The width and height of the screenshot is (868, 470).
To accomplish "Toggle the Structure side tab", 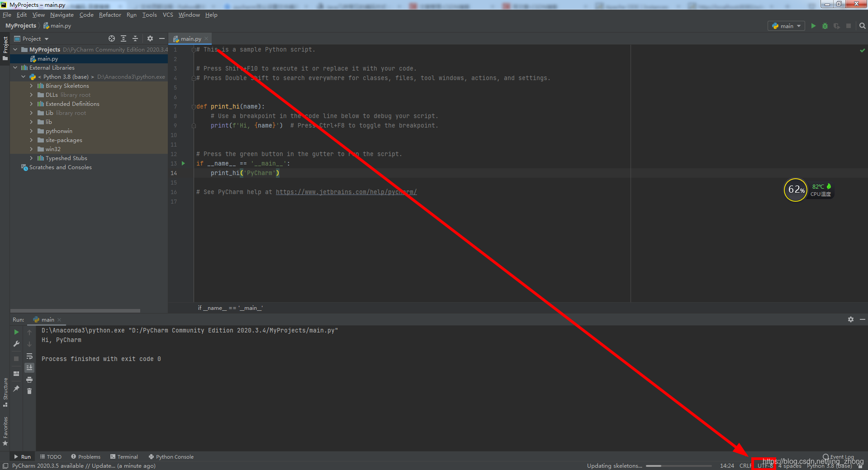I will [x=5, y=392].
